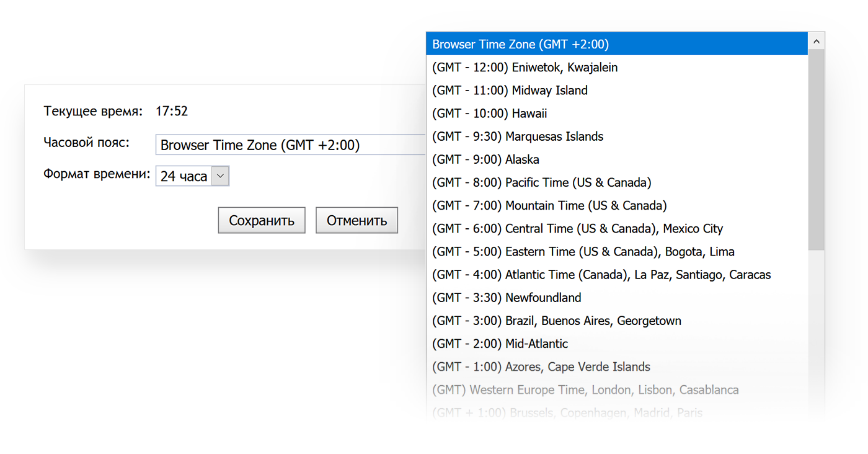The height and width of the screenshot is (454, 868).
Task: Select Marquesas Islands time zone
Action: point(518,136)
